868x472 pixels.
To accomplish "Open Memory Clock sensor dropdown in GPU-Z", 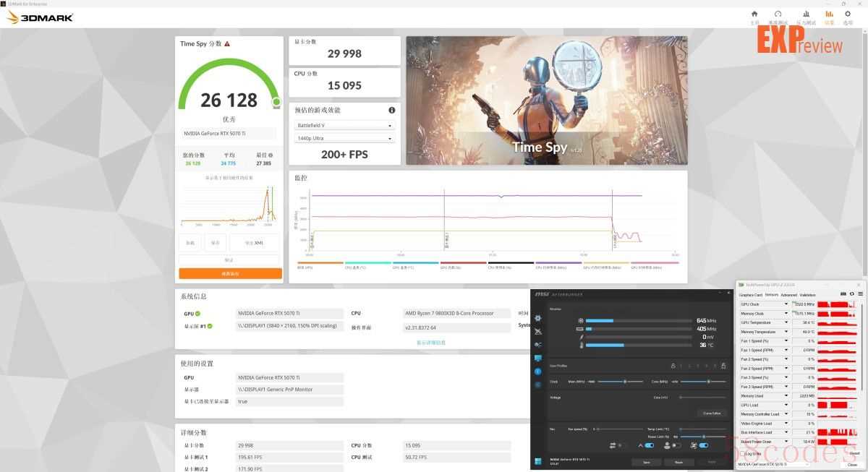I will click(786, 313).
